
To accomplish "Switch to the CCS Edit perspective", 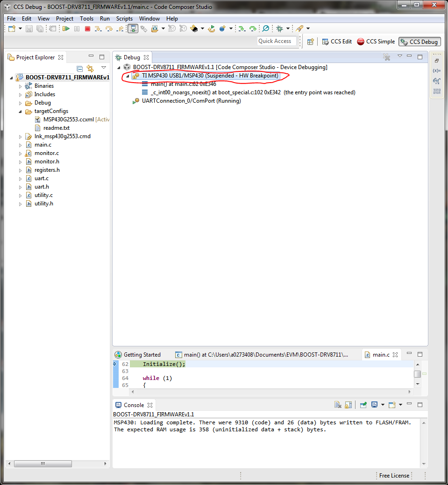I will (337, 42).
